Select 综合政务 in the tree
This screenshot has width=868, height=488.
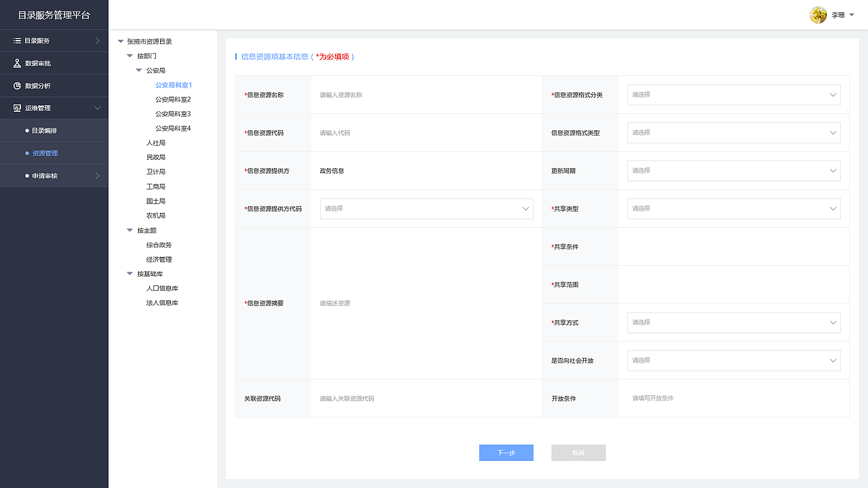tap(159, 245)
